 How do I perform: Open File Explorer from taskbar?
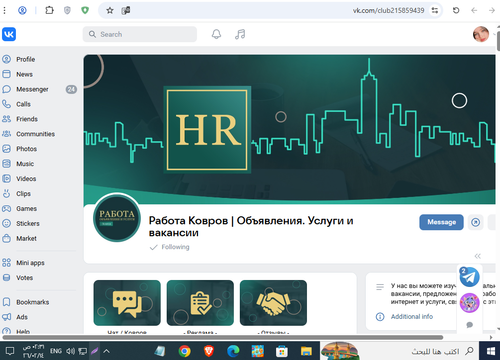[x=306, y=351]
